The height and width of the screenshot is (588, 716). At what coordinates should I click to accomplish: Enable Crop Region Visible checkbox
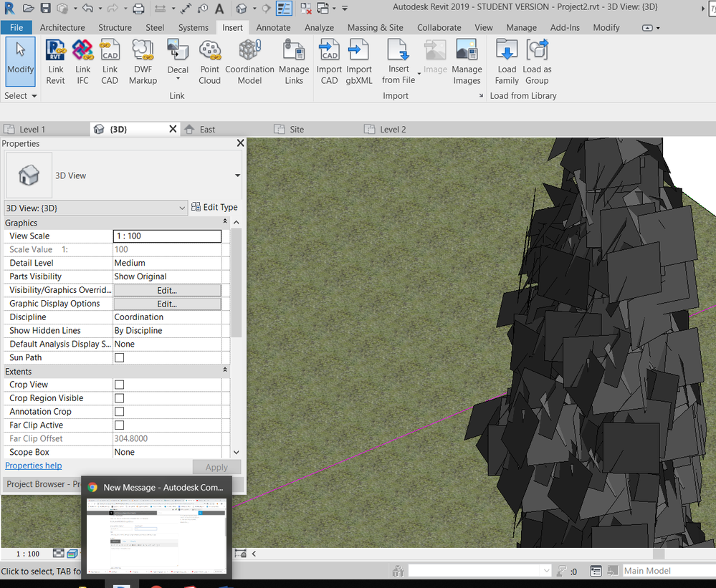(x=119, y=398)
